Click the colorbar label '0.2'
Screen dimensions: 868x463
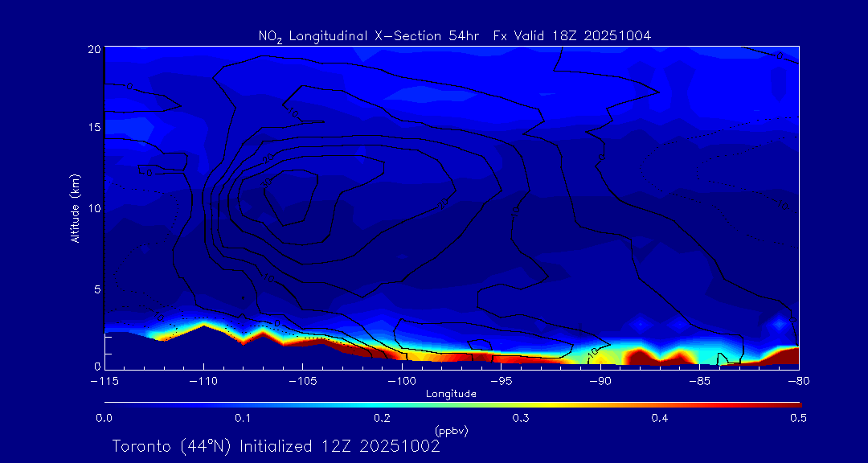coord(382,418)
